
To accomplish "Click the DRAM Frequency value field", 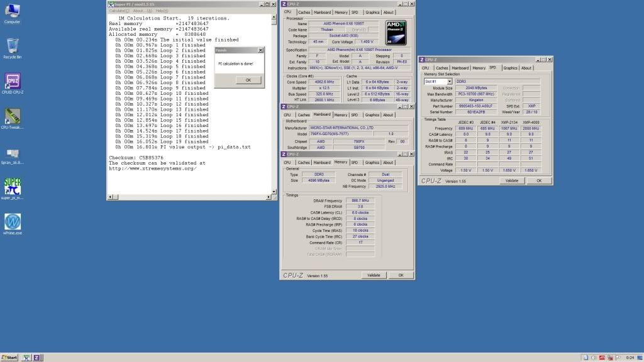I will coord(361,200).
